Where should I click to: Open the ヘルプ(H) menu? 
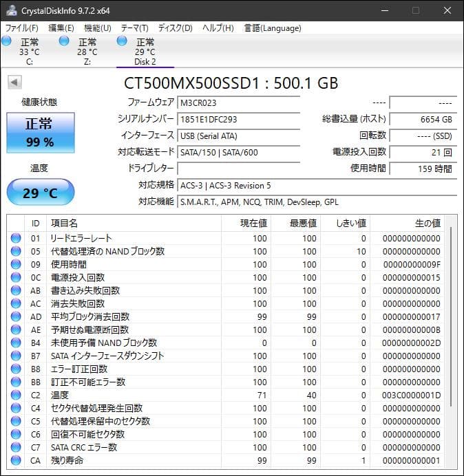click(x=218, y=28)
